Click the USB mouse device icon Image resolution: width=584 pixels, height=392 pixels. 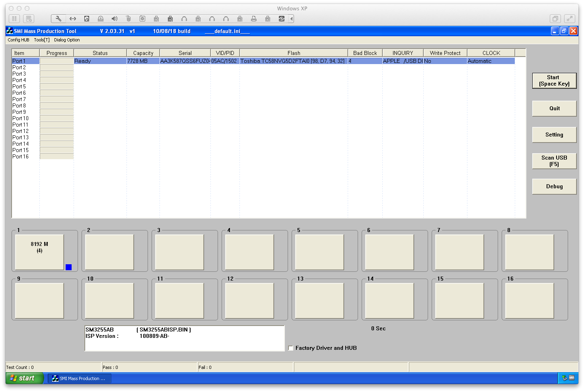(x=128, y=19)
